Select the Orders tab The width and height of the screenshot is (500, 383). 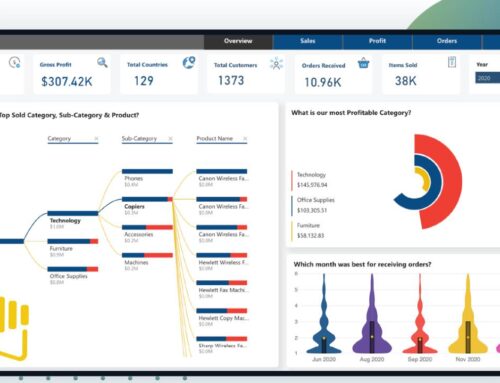point(447,41)
